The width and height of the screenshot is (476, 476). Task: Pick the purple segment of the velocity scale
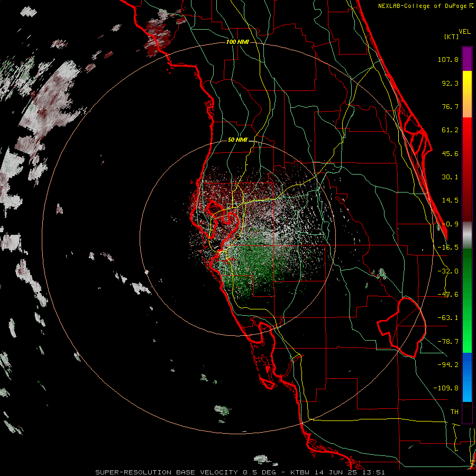[467, 59]
